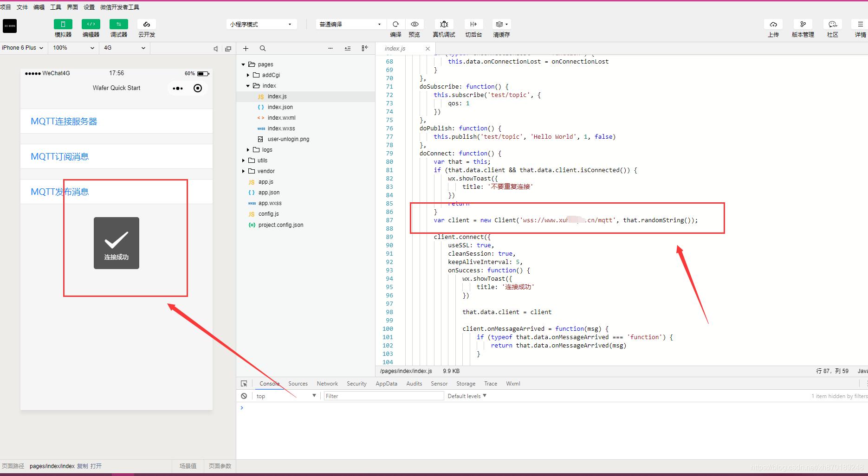Click the console Filter input field
This screenshot has width=868, height=476.
384,396
